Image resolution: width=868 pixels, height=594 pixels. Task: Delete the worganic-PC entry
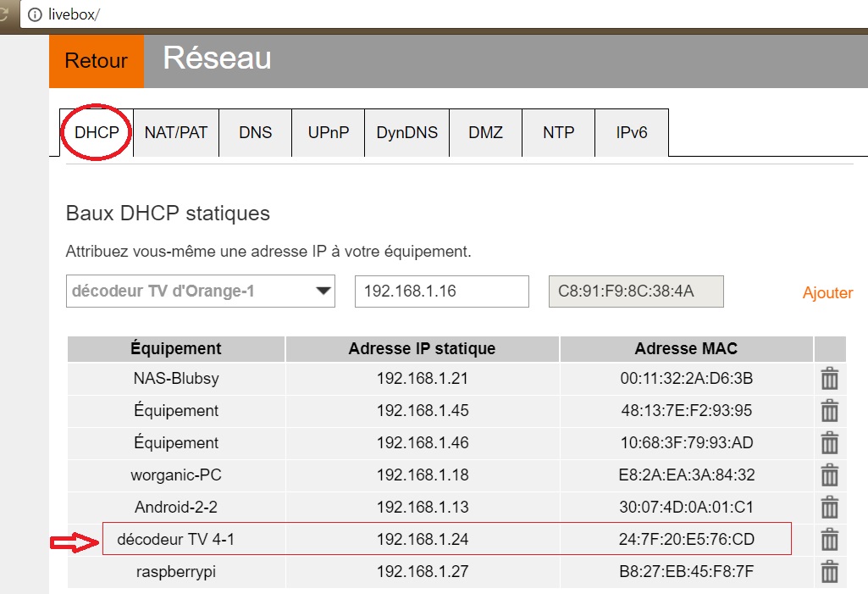(x=828, y=475)
